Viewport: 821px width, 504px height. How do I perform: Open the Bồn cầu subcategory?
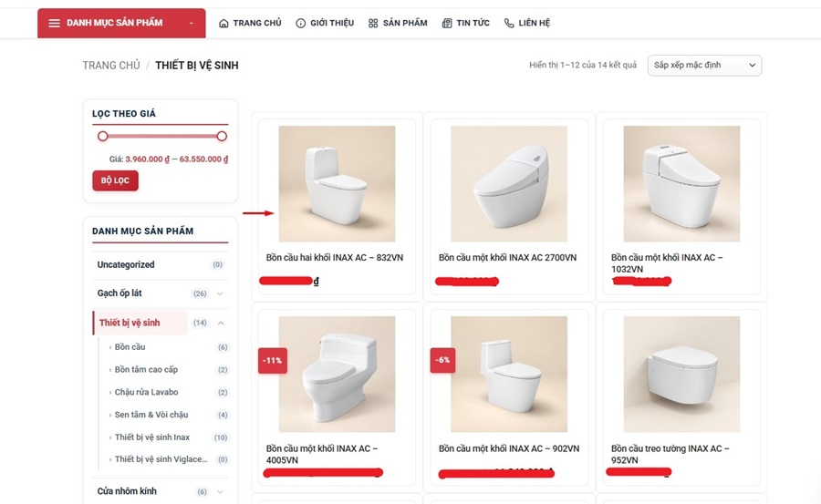pos(130,347)
